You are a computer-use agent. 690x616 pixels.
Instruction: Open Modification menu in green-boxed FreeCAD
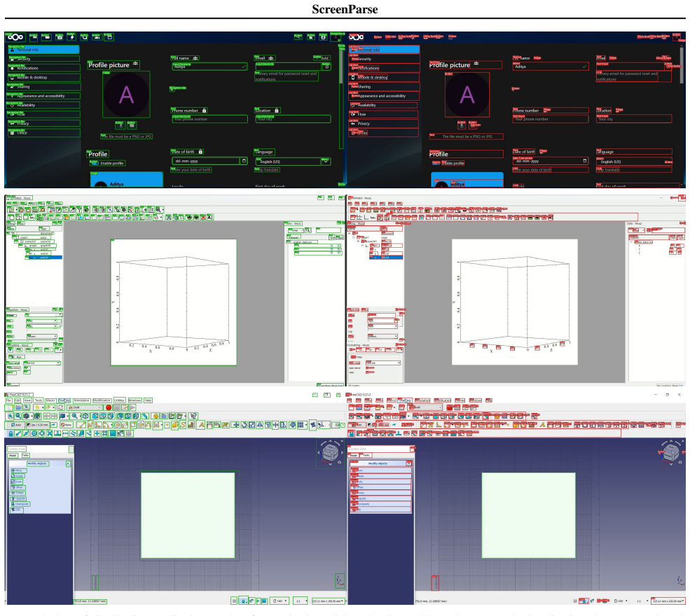point(102,400)
